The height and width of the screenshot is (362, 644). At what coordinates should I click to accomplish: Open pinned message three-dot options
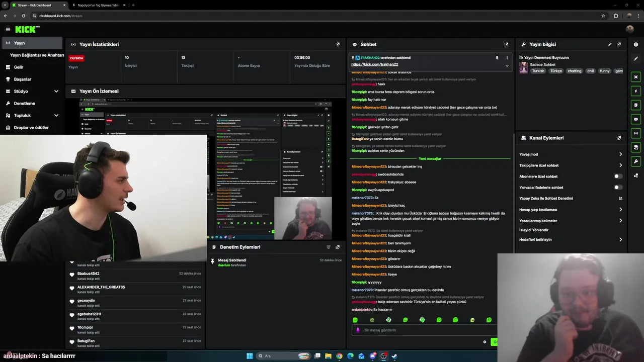[x=507, y=58]
